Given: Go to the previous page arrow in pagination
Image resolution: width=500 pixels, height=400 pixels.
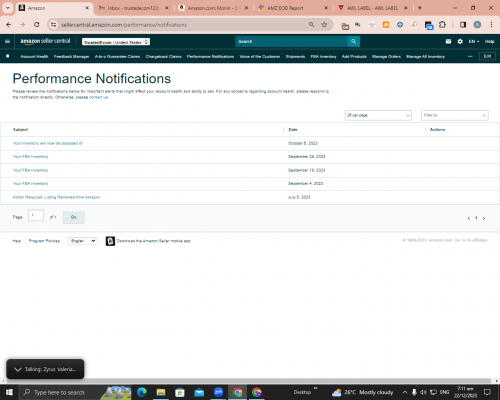Looking at the screenshot, I should 469,218.
